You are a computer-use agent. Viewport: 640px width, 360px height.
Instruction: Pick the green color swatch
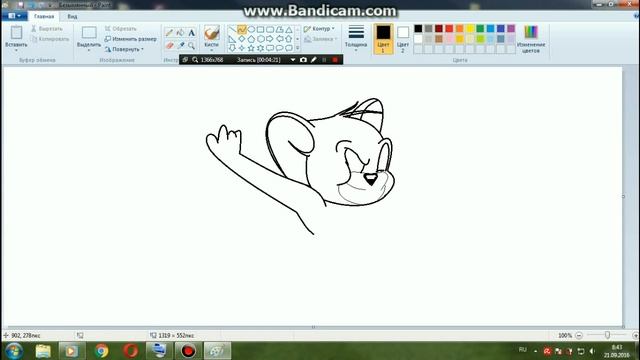tap(480, 28)
